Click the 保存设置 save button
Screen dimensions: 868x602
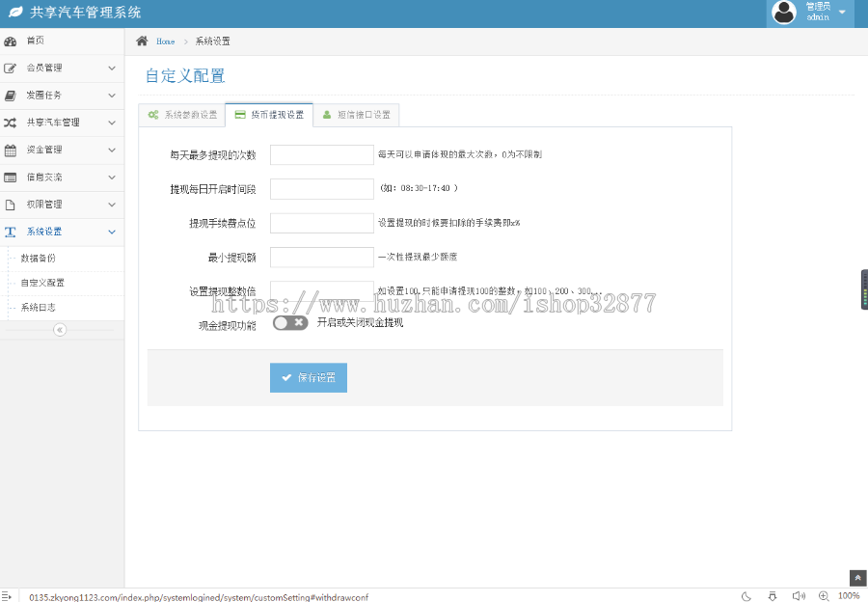(309, 377)
